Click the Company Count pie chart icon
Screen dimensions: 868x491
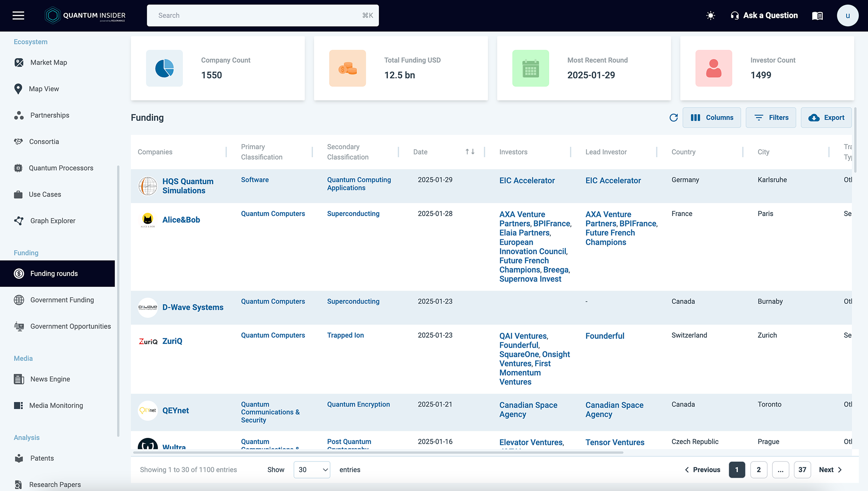[165, 68]
